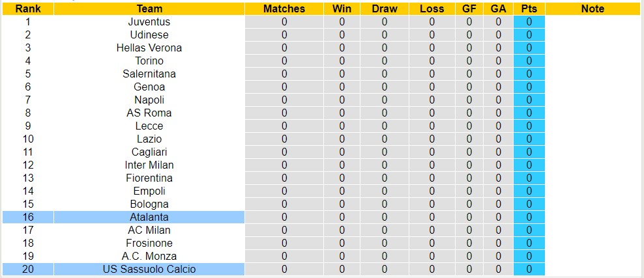Click the US Sassuolo Calcio team name
The height and width of the screenshot is (278, 644).
point(149,269)
